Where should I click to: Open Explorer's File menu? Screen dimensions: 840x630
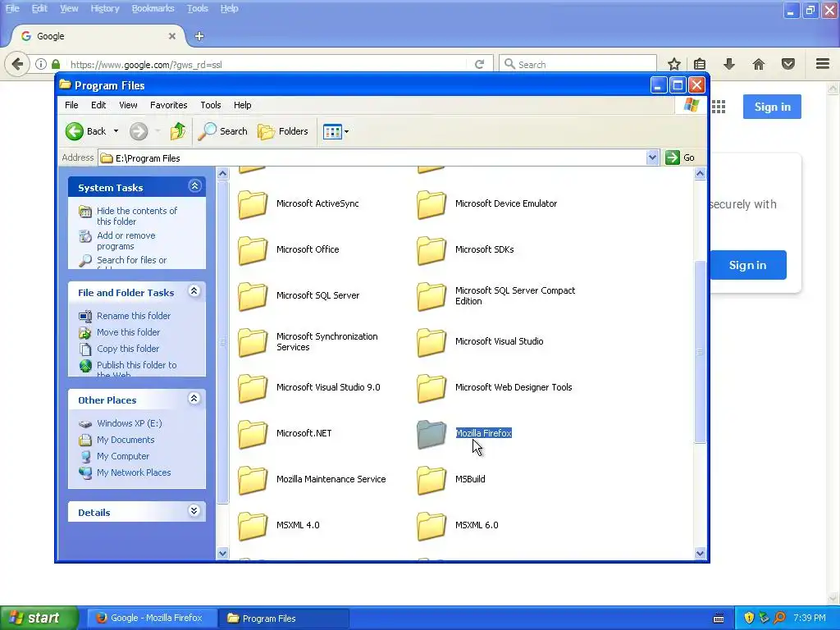(71, 105)
